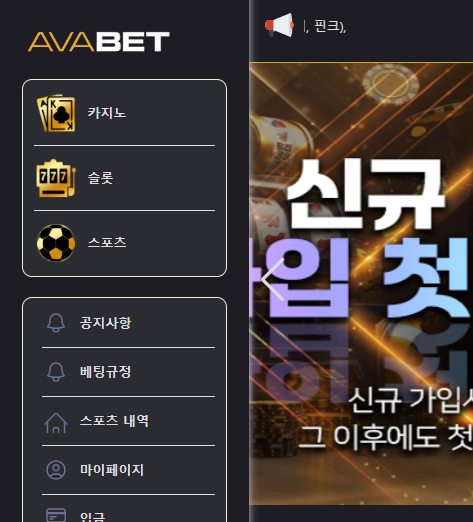Click the user profile icon beside 마이페이지
Image resolution: width=473 pixels, height=522 pixels.
tap(56, 470)
